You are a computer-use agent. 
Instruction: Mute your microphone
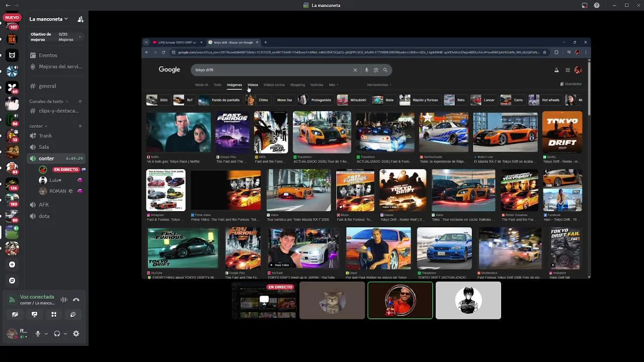[37, 333]
